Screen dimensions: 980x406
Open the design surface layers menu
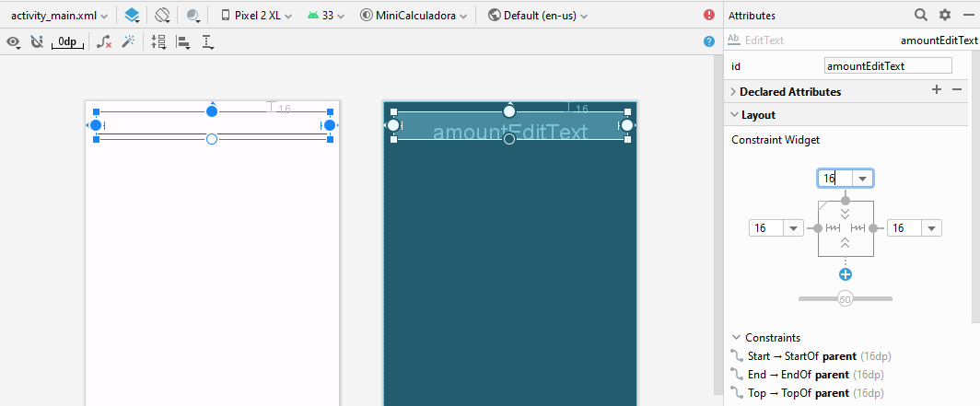[x=133, y=16]
